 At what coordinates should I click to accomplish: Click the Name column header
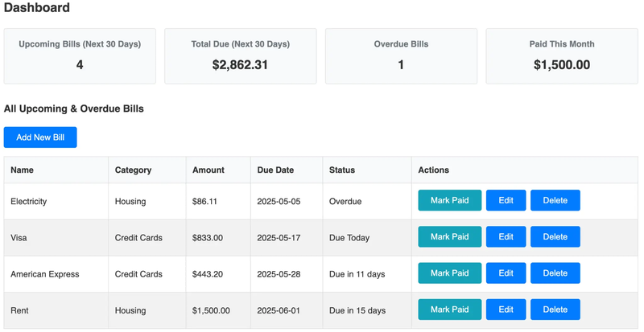[56, 170]
